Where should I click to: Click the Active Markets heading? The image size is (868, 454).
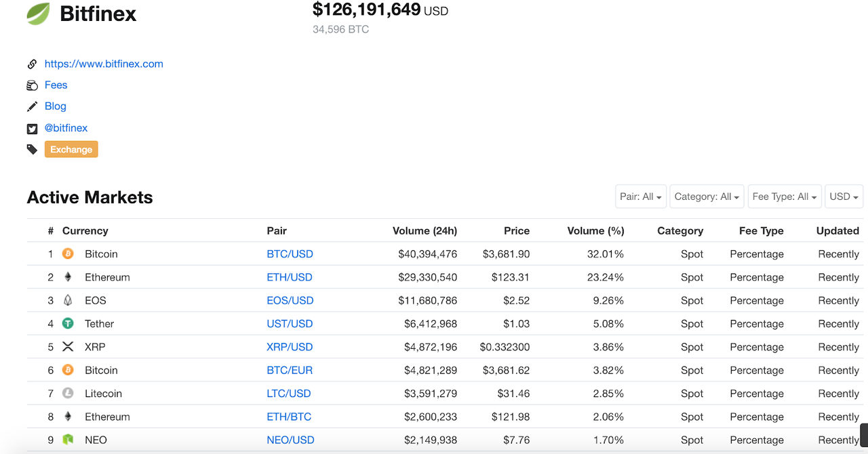click(90, 197)
